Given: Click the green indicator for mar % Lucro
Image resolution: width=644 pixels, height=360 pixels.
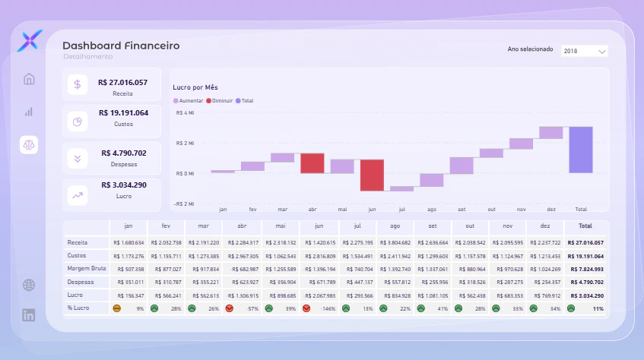Looking at the screenshot, I should tap(192, 308).
